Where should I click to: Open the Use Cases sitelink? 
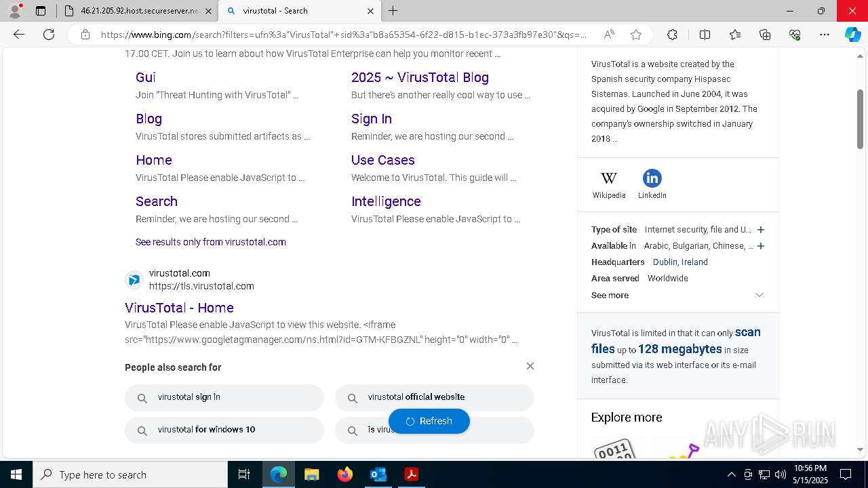[383, 160]
